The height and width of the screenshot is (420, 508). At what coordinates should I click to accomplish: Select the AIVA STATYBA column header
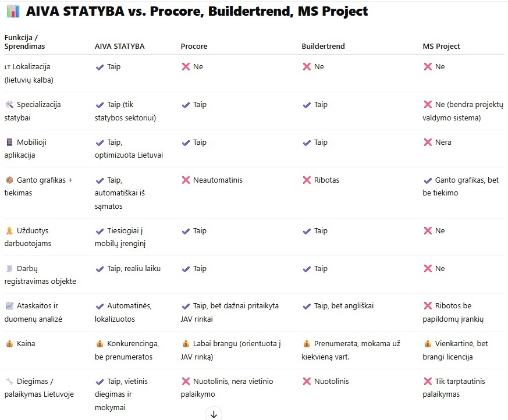pos(119,47)
